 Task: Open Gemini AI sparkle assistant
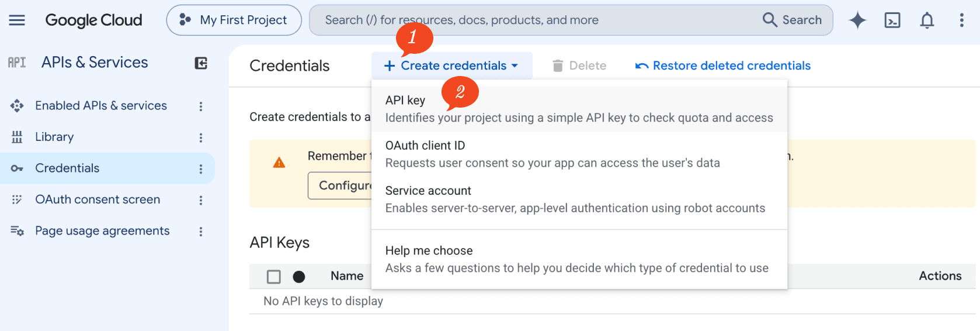[857, 20]
